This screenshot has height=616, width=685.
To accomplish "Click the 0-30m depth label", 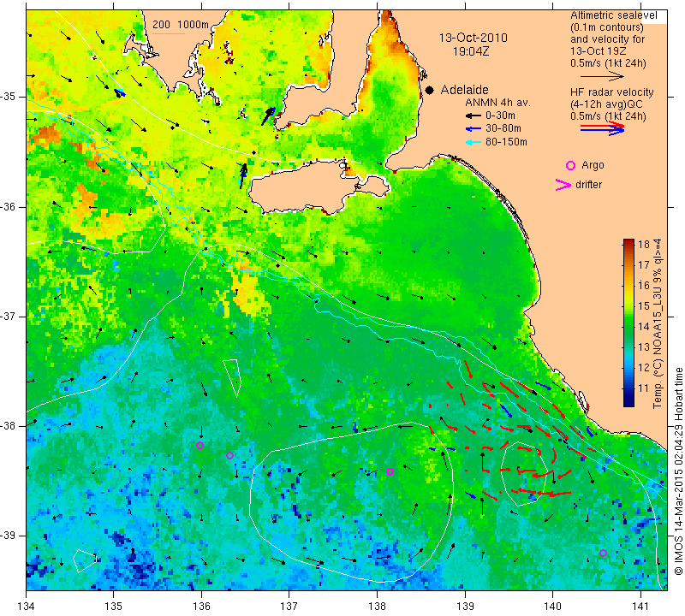I will click(x=500, y=115).
